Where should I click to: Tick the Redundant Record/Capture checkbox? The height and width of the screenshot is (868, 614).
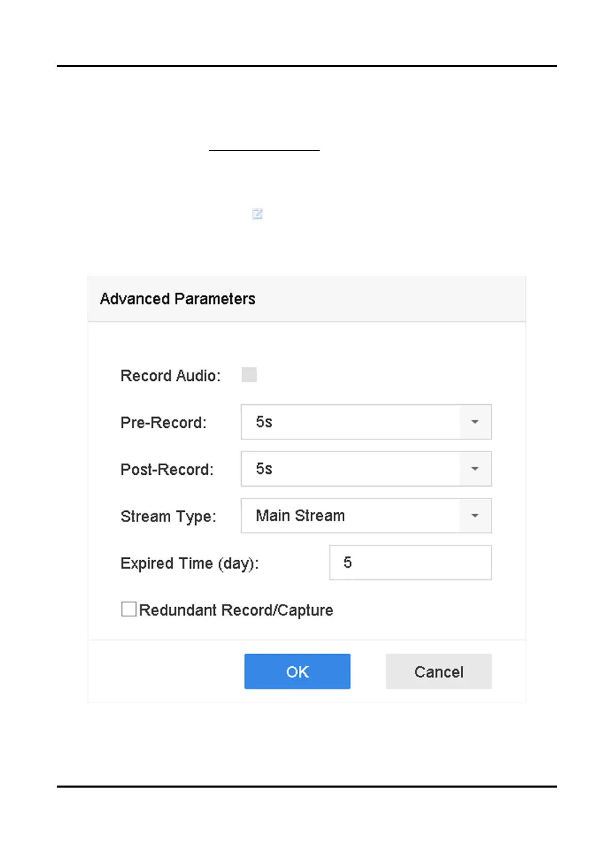(x=129, y=609)
